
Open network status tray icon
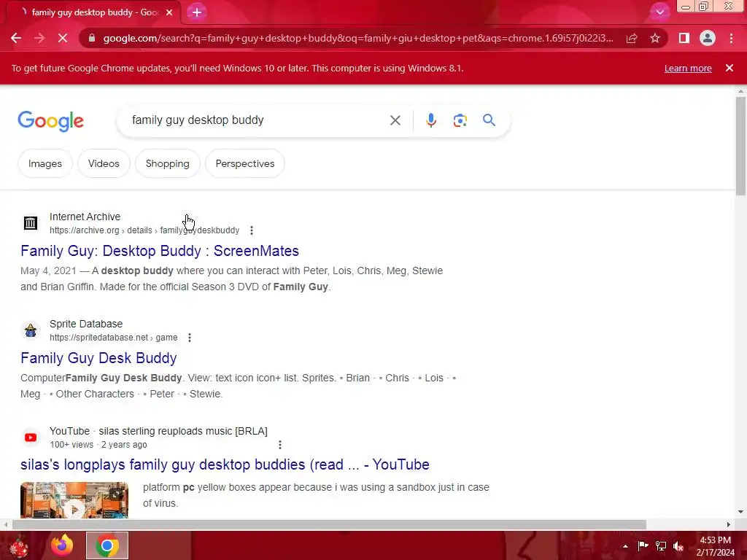click(x=661, y=546)
